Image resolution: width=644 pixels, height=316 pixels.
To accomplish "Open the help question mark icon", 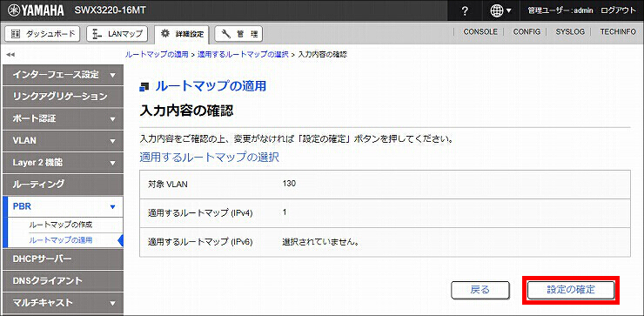I will click(x=465, y=10).
